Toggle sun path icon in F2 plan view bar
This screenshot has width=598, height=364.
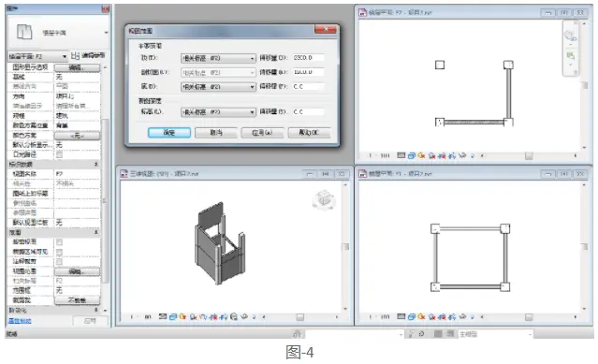click(421, 155)
